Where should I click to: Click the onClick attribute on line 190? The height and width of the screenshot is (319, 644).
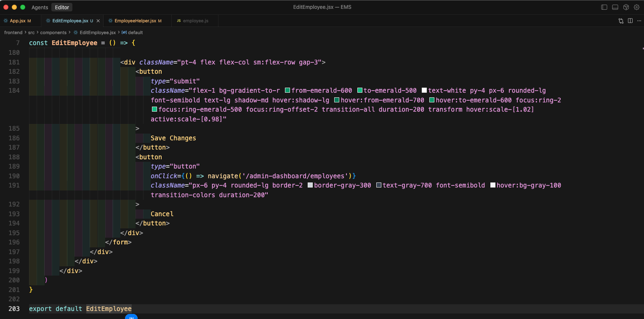[x=164, y=176]
